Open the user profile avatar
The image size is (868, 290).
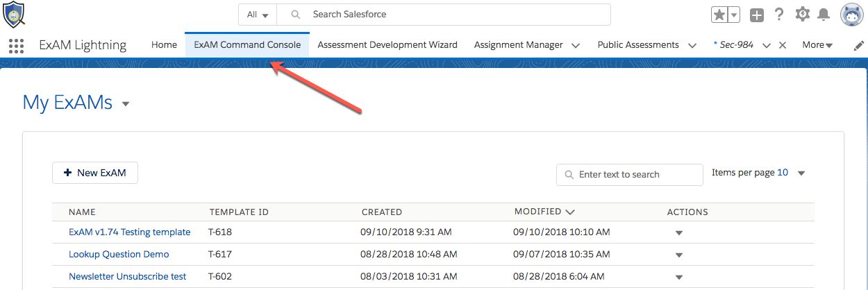coord(851,15)
